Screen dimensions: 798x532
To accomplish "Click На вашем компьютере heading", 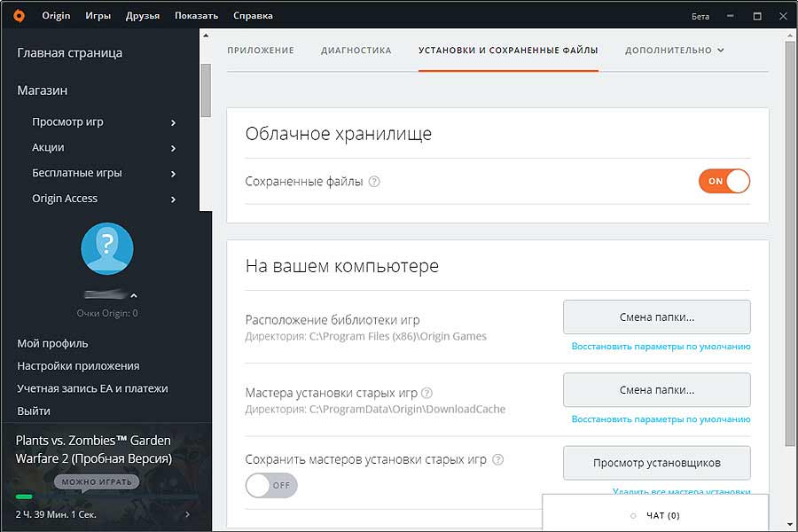I will coord(342,266).
